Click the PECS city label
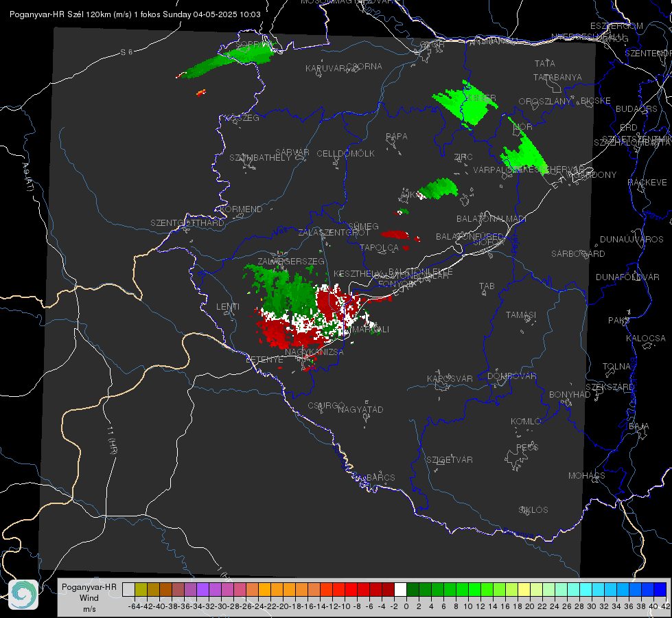The height and width of the screenshot is (618, 672). coord(527,447)
